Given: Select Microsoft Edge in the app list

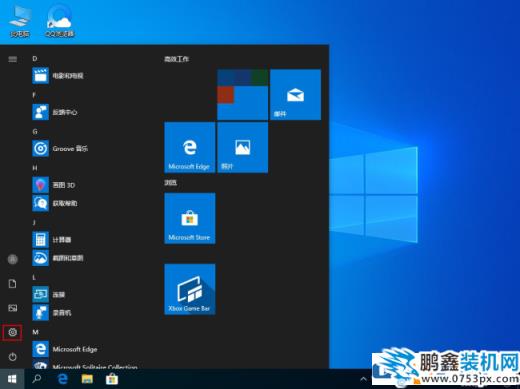Looking at the screenshot, I should pyautogui.click(x=65, y=349).
